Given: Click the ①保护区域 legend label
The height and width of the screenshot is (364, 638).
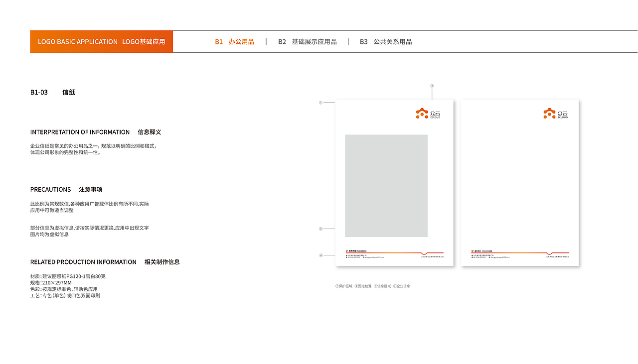Looking at the screenshot, I should (344, 286).
